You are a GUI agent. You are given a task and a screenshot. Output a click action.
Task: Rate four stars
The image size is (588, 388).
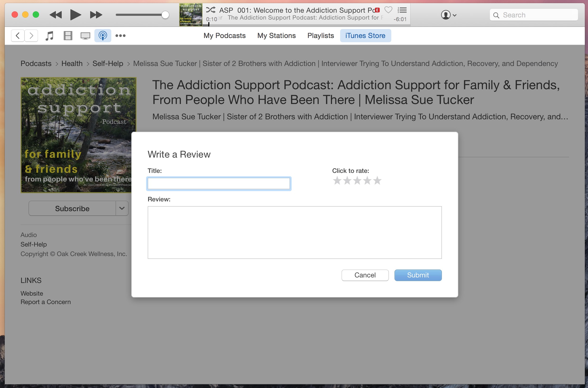point(367,181)
